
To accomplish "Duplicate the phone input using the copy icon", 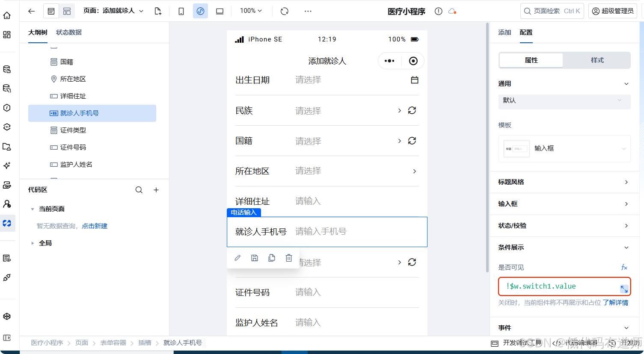I will pos(272,258).
